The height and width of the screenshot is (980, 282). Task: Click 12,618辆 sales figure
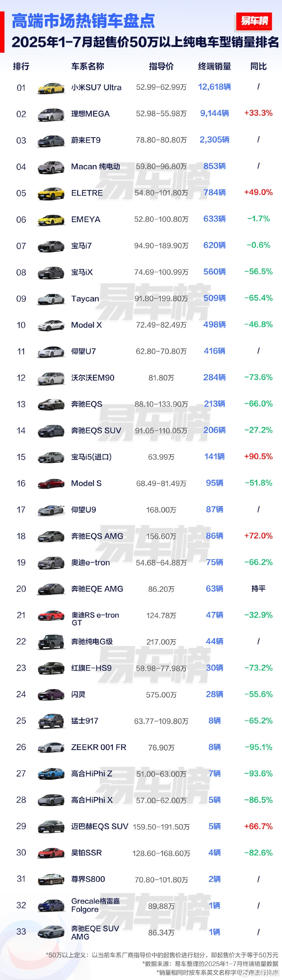click(215, 87)
